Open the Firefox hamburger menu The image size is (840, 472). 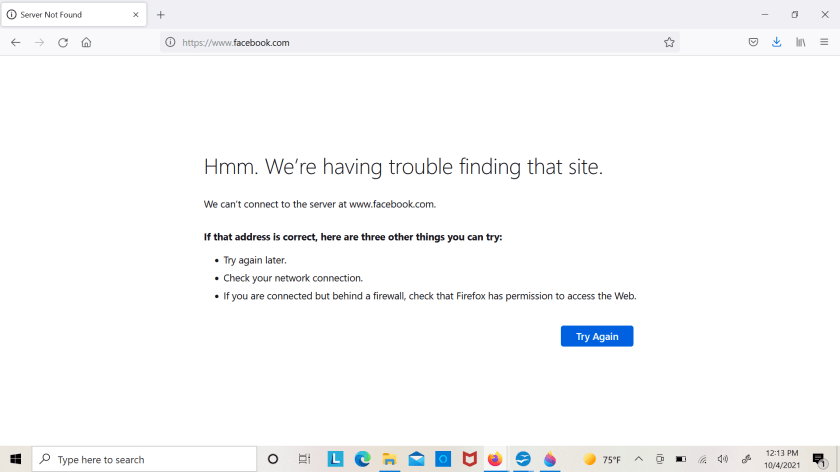824,43
